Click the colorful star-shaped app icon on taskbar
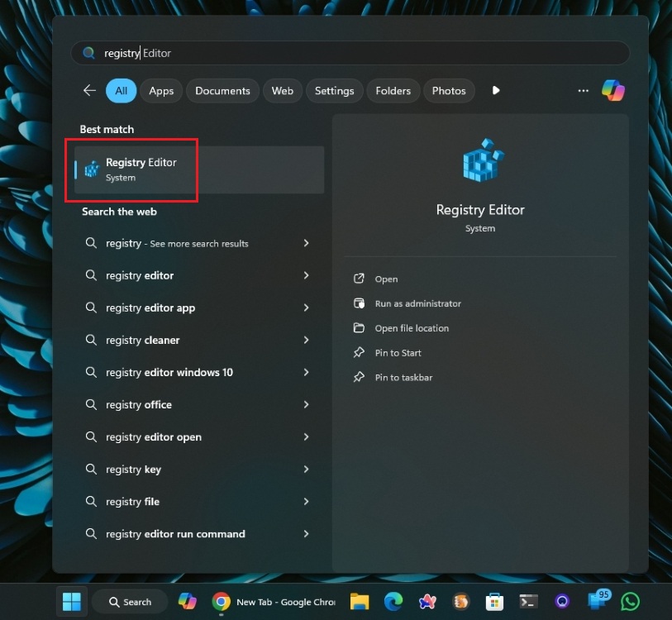Image resolution: width=672 pixels, height=620 pixels. tap(427, 602)
